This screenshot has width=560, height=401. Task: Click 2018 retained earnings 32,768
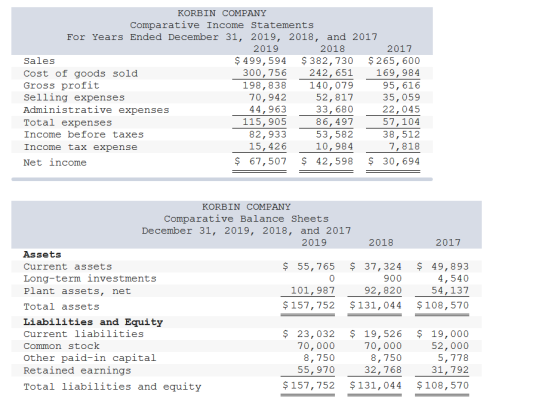click(383, 370)
